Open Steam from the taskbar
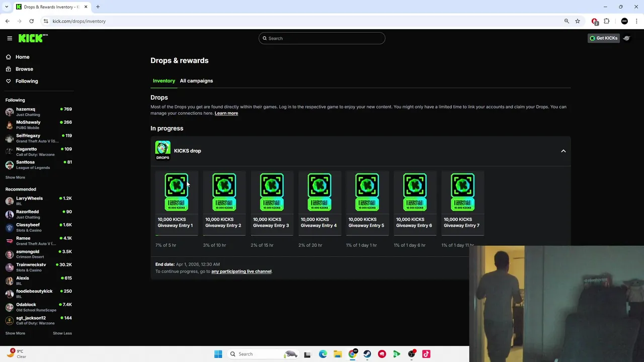The image size is (644, 362). click(x=367, y=354)
